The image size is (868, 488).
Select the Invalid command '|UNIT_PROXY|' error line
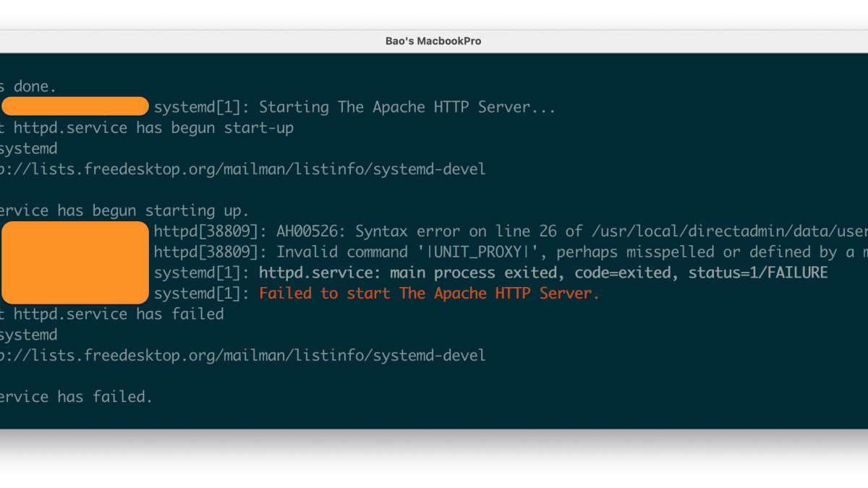(470, 252)
